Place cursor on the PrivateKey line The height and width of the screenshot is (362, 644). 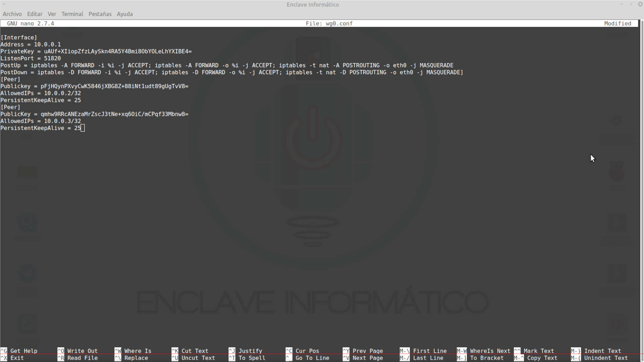point(96,51)
